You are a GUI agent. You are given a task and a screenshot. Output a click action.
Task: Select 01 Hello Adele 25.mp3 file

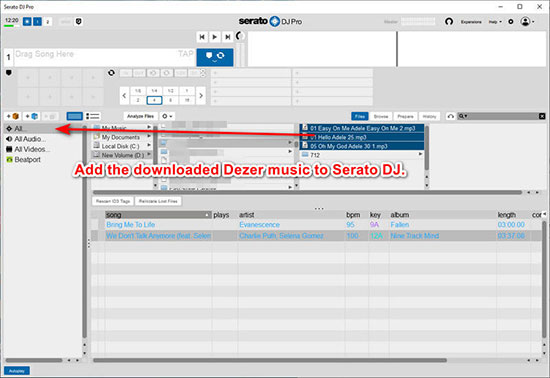[362, 137]
